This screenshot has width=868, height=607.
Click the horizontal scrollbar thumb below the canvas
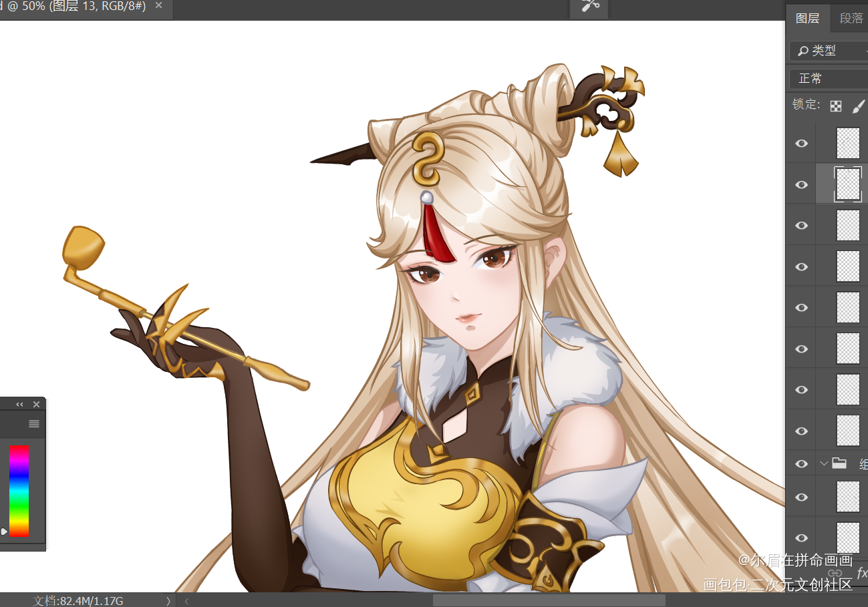(x=549, y=600)
